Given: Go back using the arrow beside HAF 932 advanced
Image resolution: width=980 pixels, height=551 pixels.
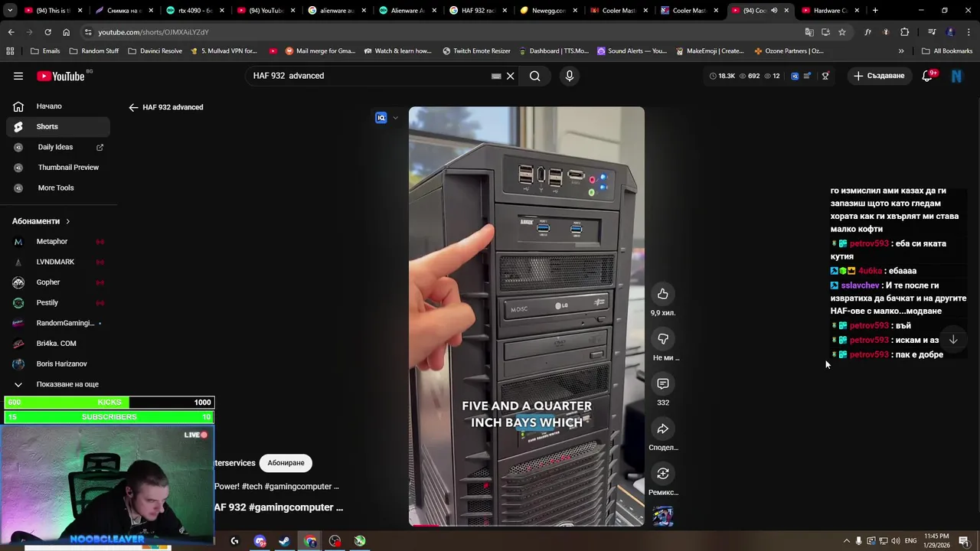Looking at the screenshot, I should [x=133, y=107].
